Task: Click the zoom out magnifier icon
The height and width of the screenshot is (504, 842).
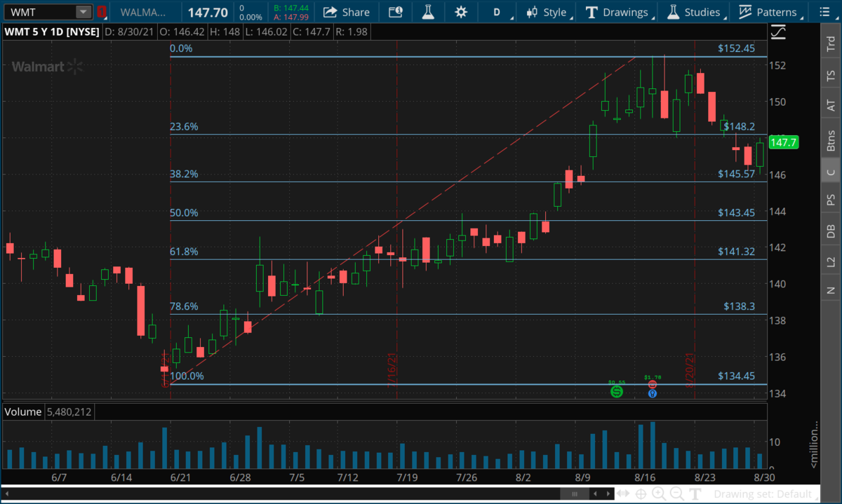Action: point(677,494)
